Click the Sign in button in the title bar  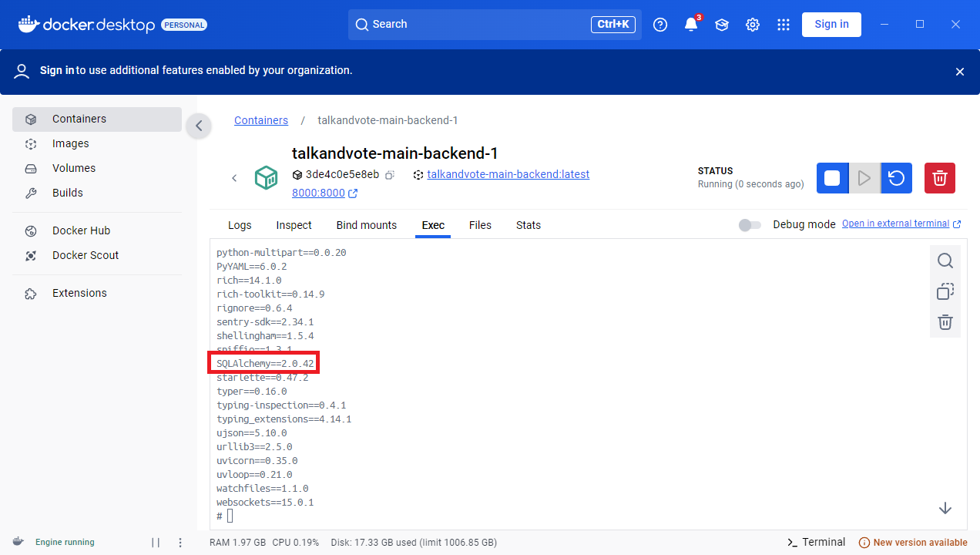pos(831,24)
